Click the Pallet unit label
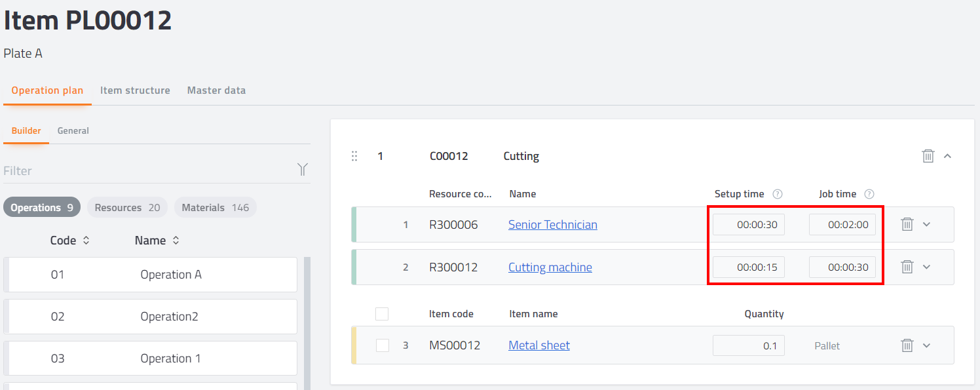Image resolution: width=980 pixels, height=390 pixels. tap(827, 345)
